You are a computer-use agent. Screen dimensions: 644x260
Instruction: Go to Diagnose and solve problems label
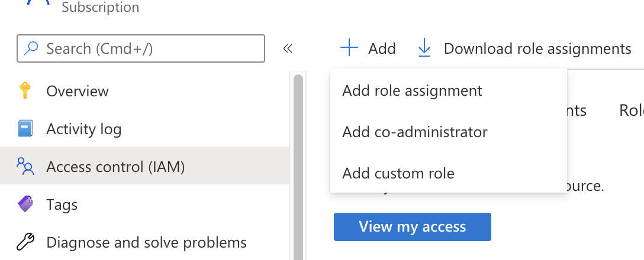[x=146, y=242]
